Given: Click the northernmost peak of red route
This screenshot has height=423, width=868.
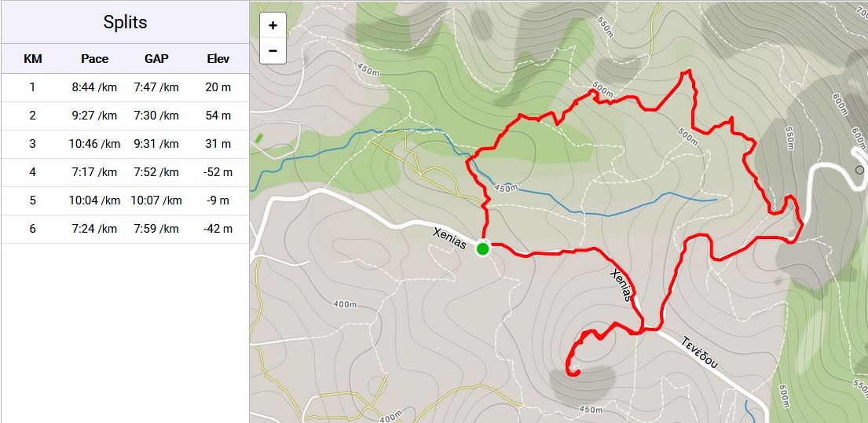Looking at the screenshot, I should (x=688, y=72).
